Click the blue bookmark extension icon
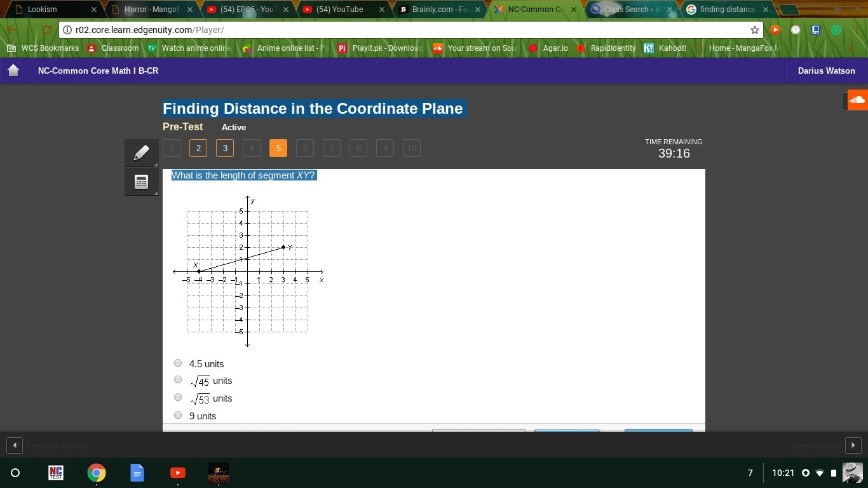 tap(816, 30)
